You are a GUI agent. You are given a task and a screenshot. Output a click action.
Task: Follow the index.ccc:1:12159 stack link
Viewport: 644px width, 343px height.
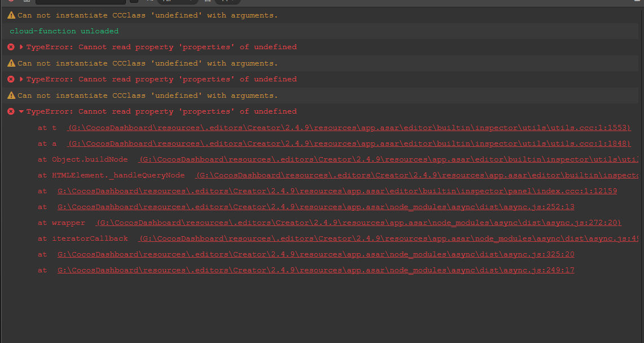(337, 191)
